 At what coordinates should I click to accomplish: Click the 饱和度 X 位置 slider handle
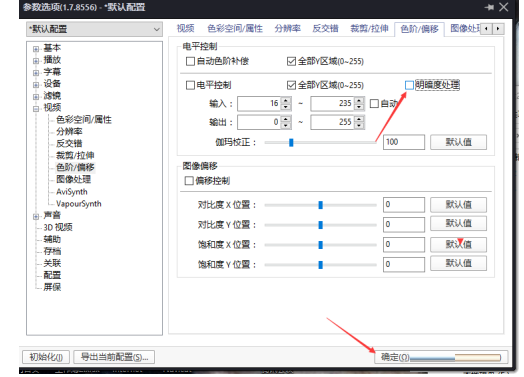[320, 245]
